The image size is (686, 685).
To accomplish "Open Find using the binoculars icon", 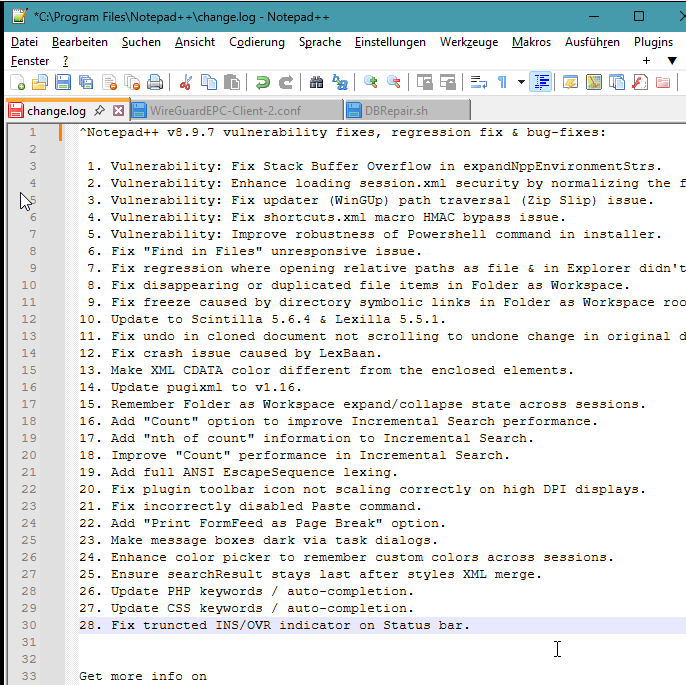I will 316,82.
